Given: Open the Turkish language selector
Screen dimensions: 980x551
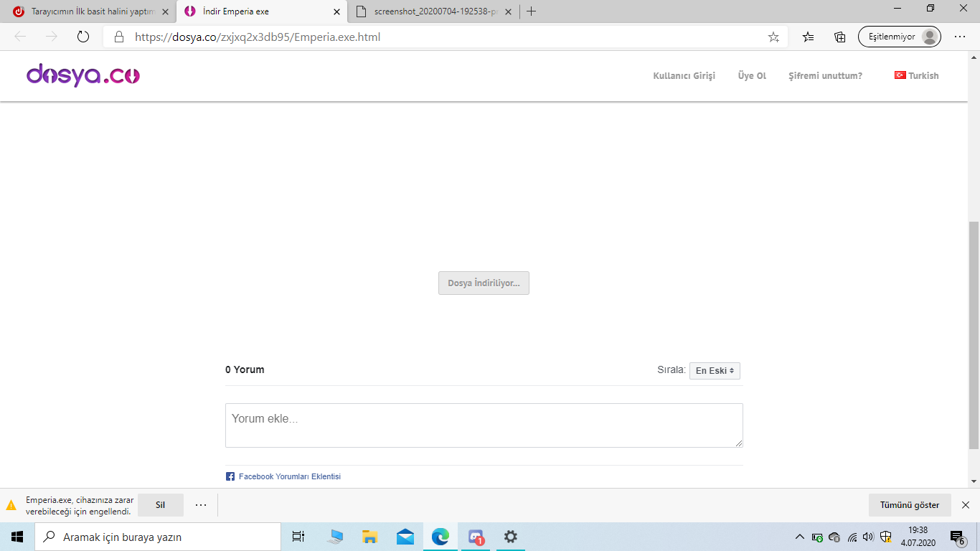Looking at the screenshot, I should [x=916, y=76].
